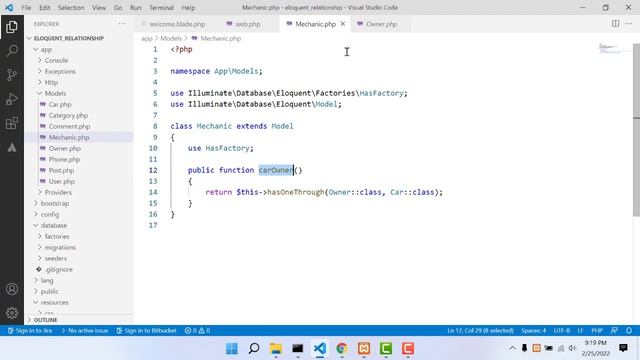
Task: Click the PHP language mode indicator
Action: (x=597, y=331)
